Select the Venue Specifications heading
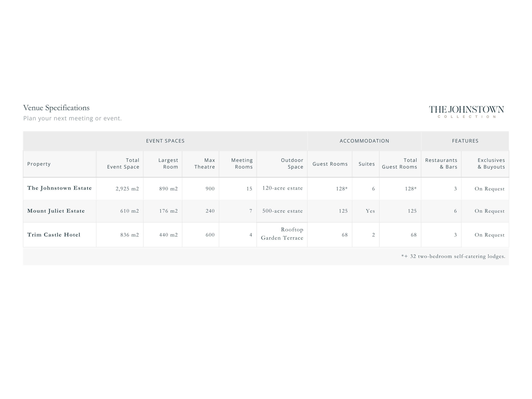532x399 pixels. click(x=56, y=108)
